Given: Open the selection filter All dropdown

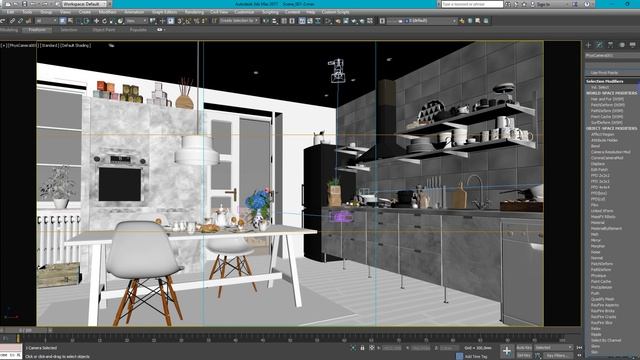Looking at the screenshot, I should (47, 20).
